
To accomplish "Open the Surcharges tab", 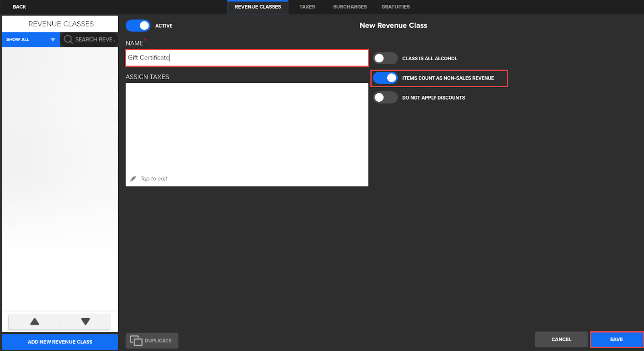I will click(350, 7).
